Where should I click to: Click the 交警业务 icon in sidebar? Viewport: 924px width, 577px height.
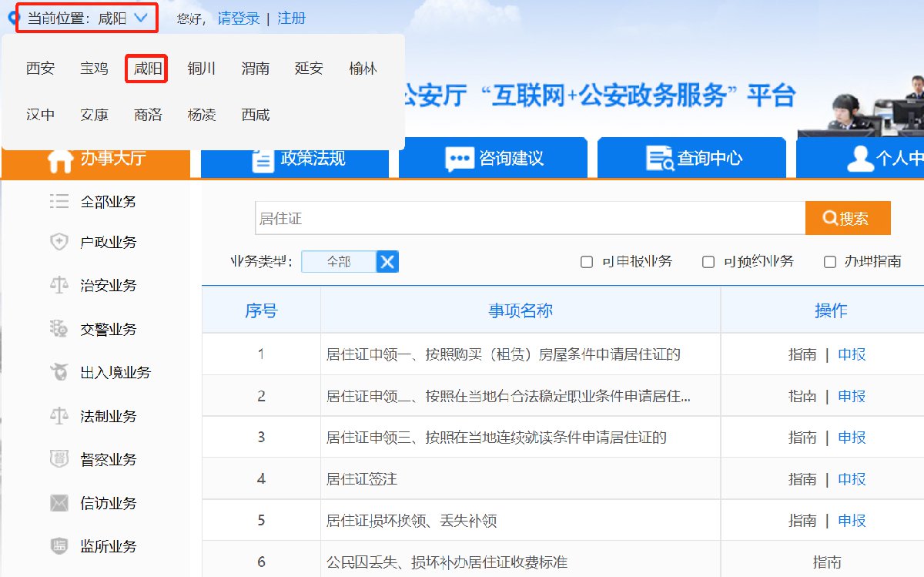point(59,330)
